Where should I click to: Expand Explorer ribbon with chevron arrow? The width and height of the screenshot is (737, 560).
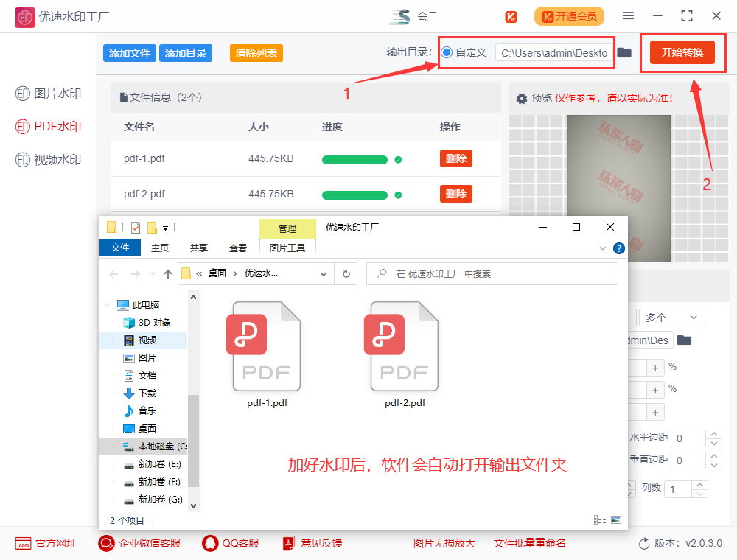click(603, 248)
